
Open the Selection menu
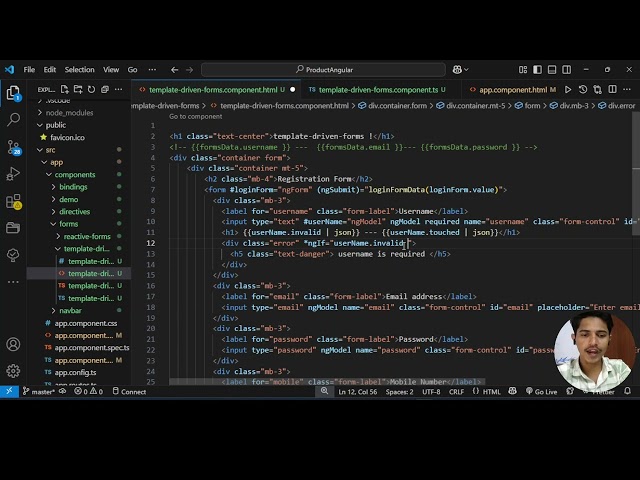pos(79,70)
